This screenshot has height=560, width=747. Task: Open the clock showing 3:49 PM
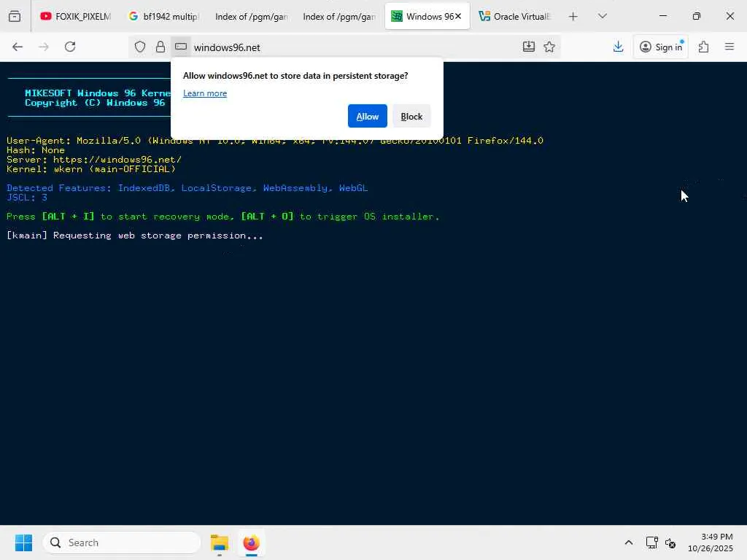coord(711,542)
